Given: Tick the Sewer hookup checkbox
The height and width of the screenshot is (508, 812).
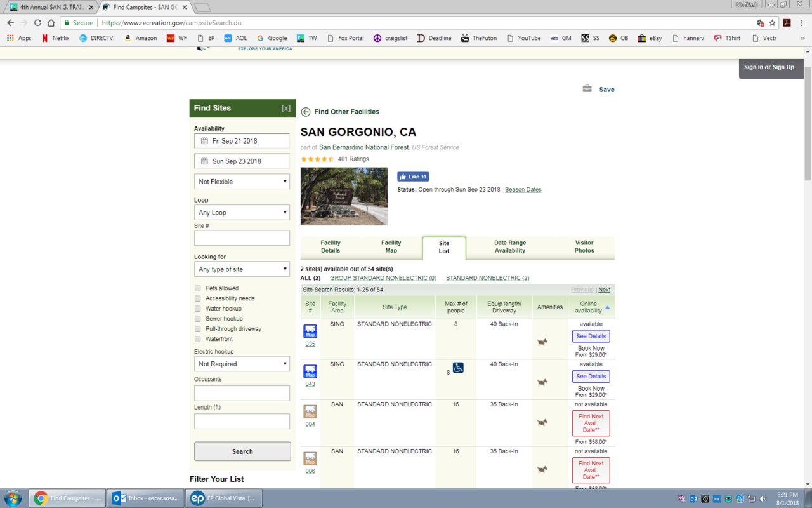Looking at the screenshot, I should [198, 319].
